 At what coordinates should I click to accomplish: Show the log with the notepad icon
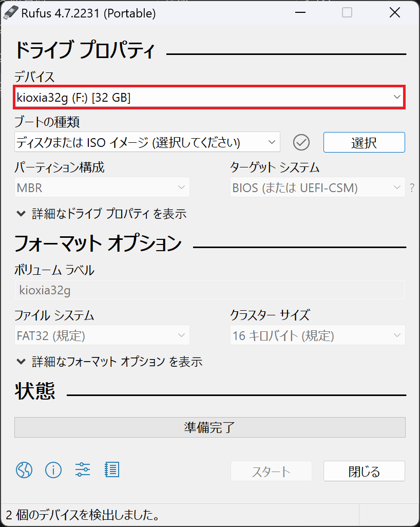(x=112, y=469)
